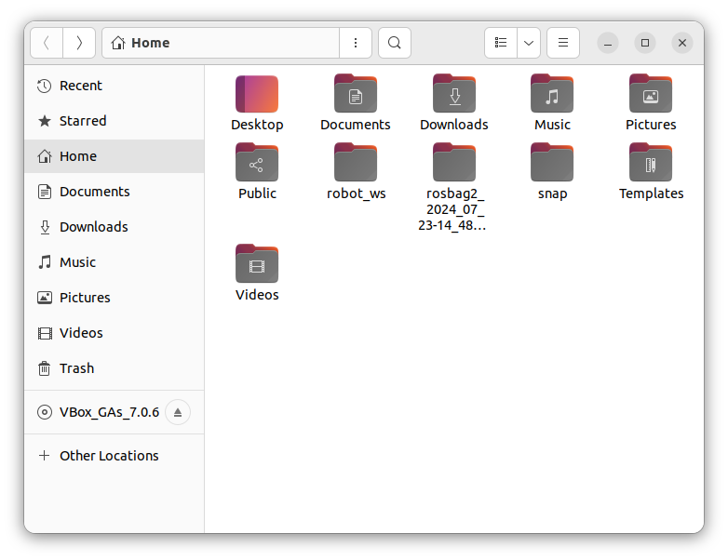
Task: Go back with the left arrow button
Action: pyautogui.click(x=47, y=43)
